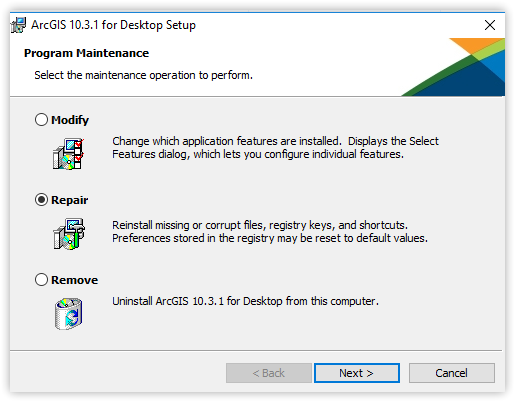Select the Remove radio button

coord(41,280)
